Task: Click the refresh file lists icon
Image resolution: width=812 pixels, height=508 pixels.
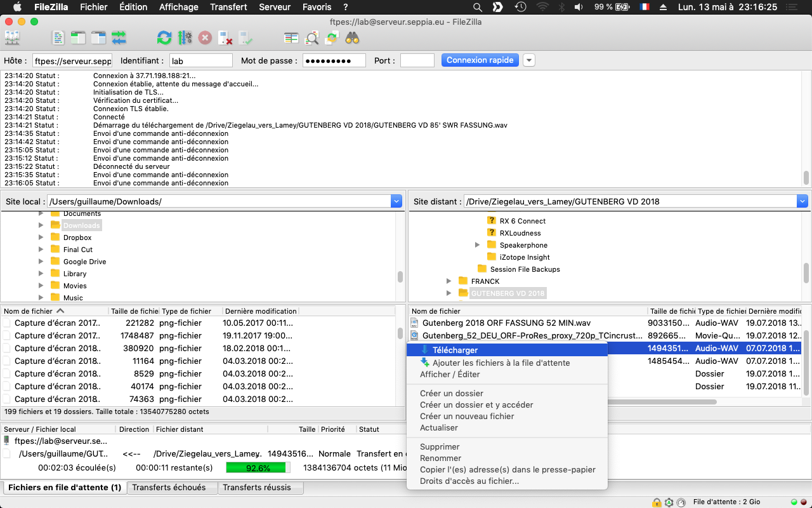Action: [164, 38]
